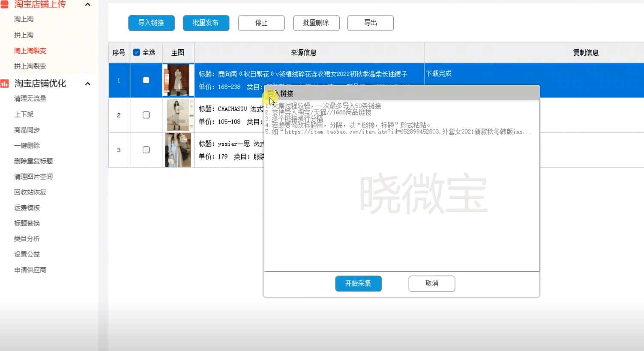The height and width of the screenshot is (351, 644).
Task: Click the 停止 button
Action: (x=261, y=23)
